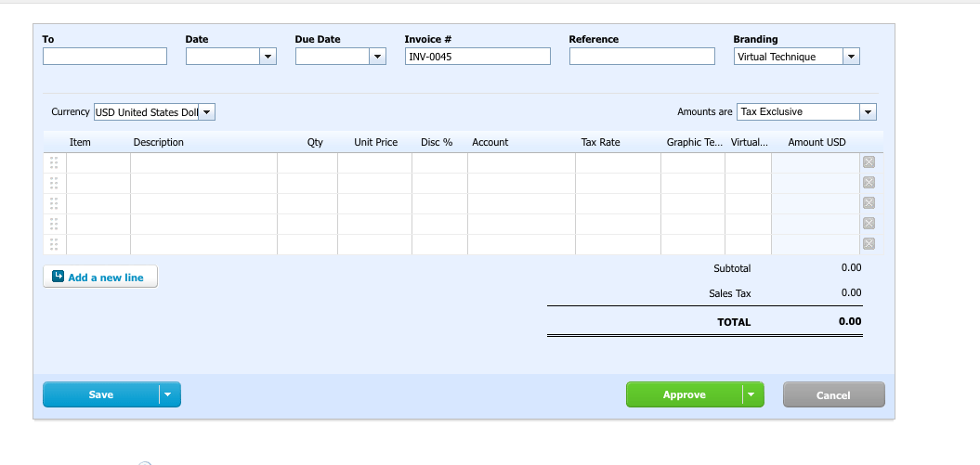Click the third row drag handle

coord(54,203)
